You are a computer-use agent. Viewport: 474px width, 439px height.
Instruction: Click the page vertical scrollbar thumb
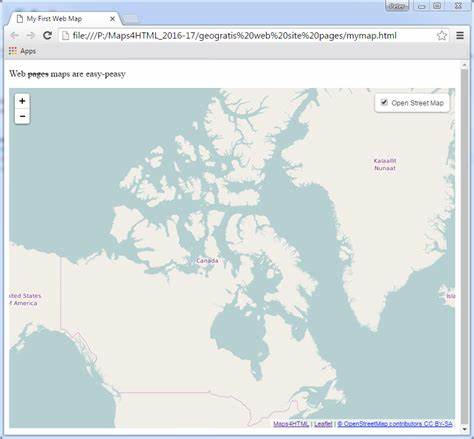[x=464, y=247]
